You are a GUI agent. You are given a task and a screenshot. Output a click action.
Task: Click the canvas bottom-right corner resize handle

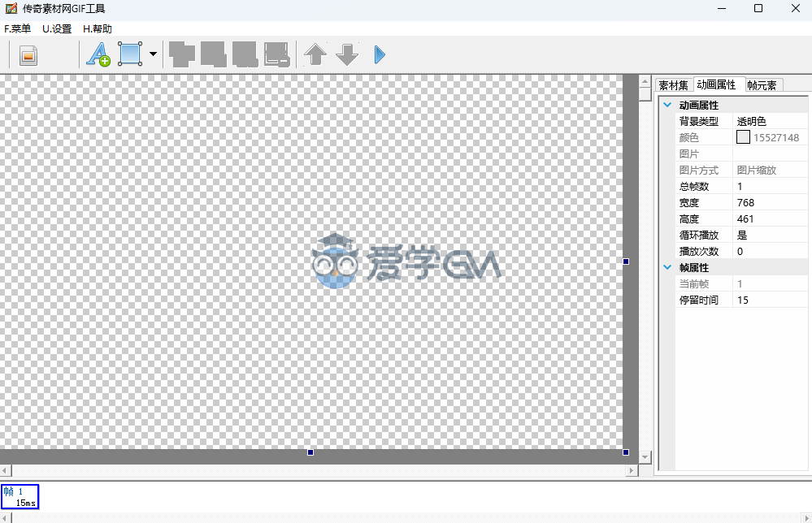[x=626, y=452]
